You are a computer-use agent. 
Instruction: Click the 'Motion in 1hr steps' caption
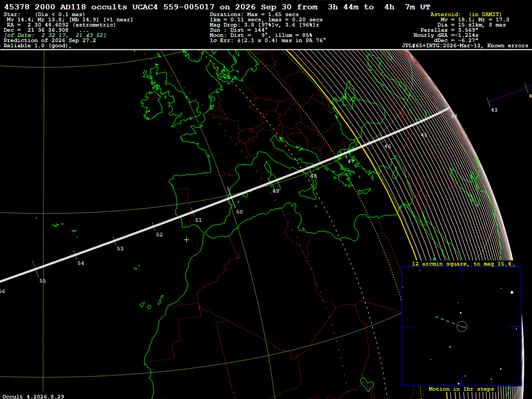click(x=461, y=389)
